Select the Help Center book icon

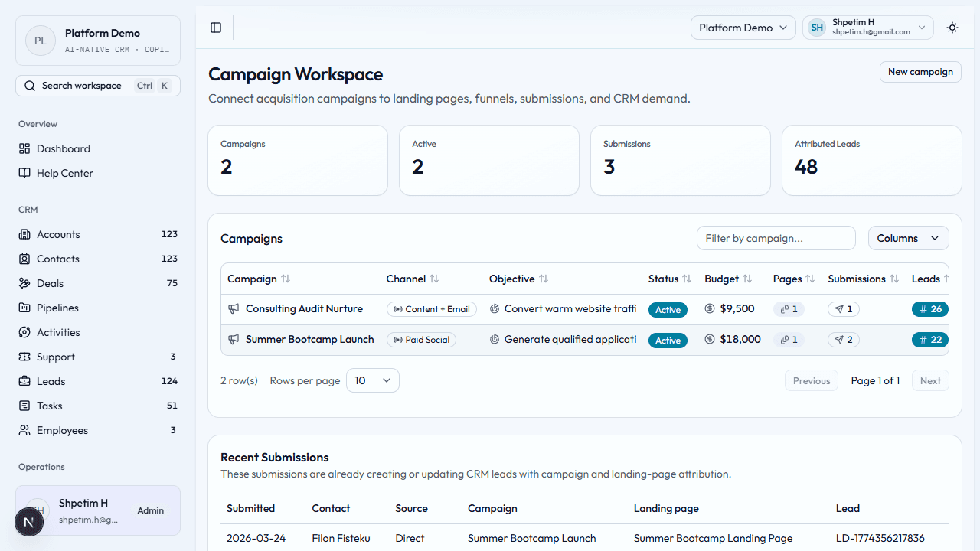click(25, 173)
